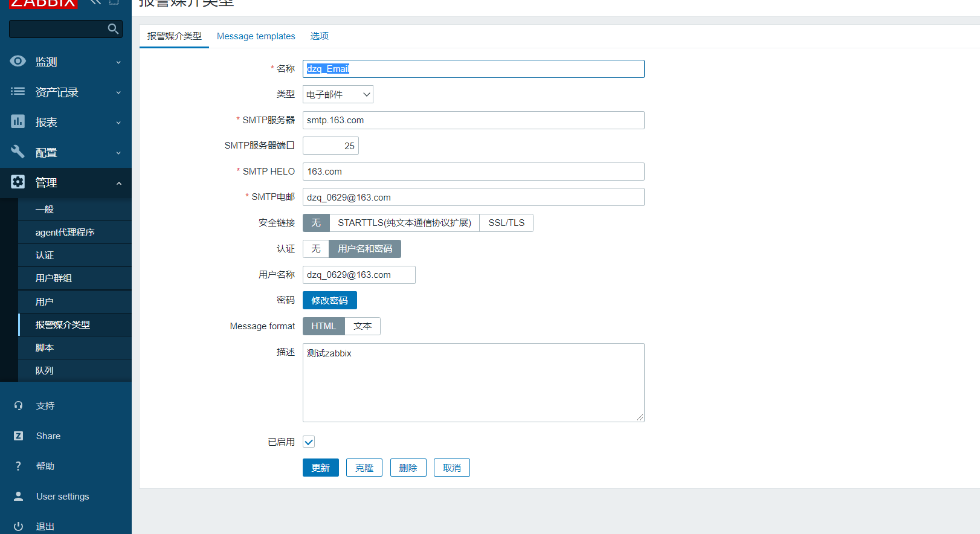The width and height of the screenshot is (980, 534).
Task: Select 无 for 认证
Action: [x=316, y=249]
